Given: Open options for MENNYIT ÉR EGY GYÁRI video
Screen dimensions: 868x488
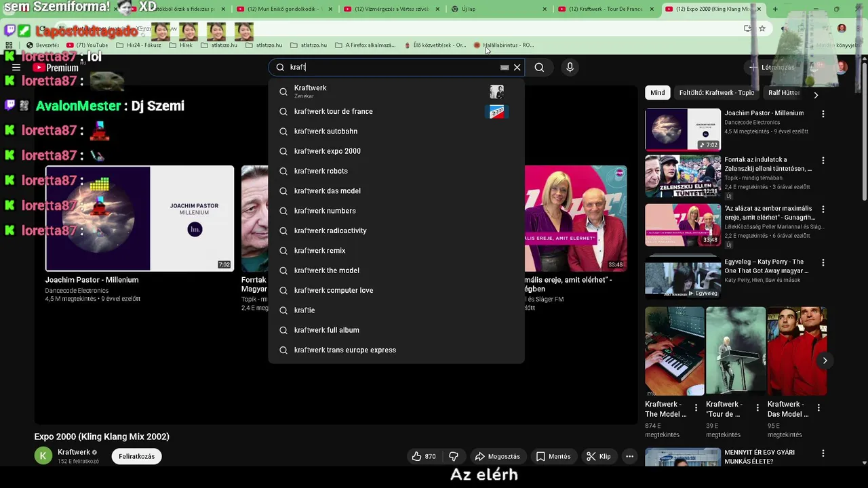Looking at the screenshot, I should [823, 453].
